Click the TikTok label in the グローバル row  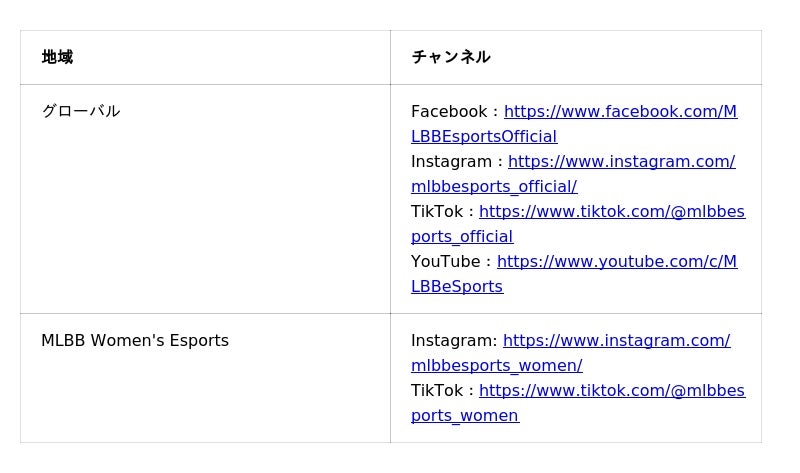pos(437,212)
